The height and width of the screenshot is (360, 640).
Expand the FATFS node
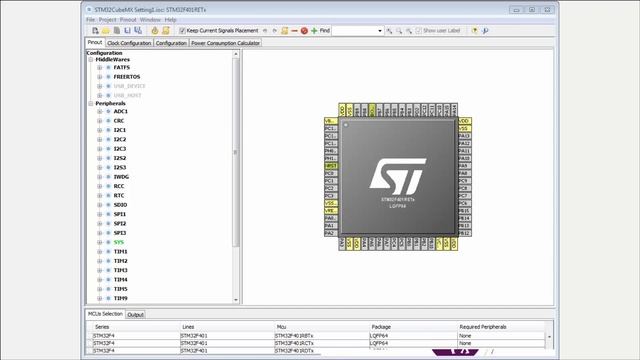click(x=100, y=67)
